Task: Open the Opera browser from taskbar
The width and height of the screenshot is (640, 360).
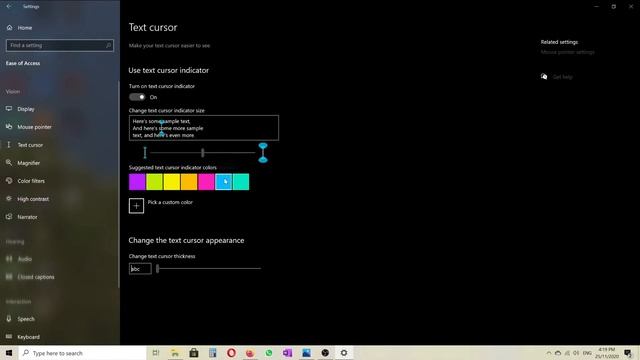Action: point(231,353)
